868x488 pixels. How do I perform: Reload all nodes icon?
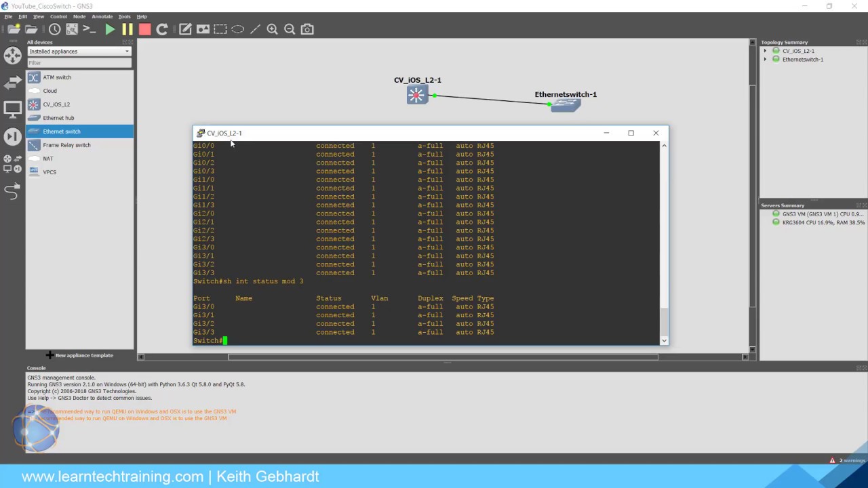(162, 29)
